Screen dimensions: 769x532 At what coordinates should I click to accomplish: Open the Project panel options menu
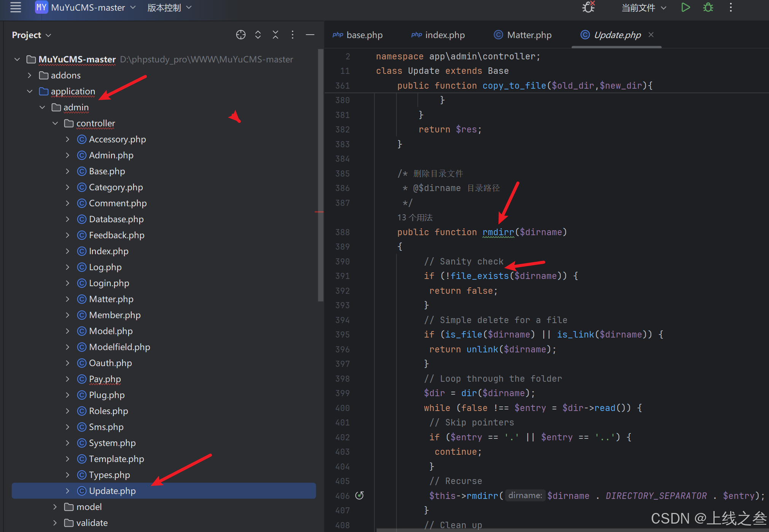(x=292, y=35)
